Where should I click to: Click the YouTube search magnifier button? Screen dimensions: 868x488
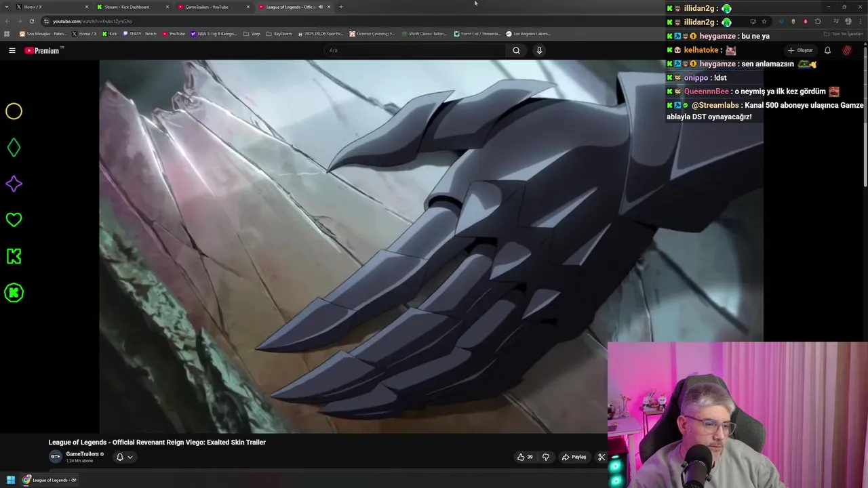[516, 50]
